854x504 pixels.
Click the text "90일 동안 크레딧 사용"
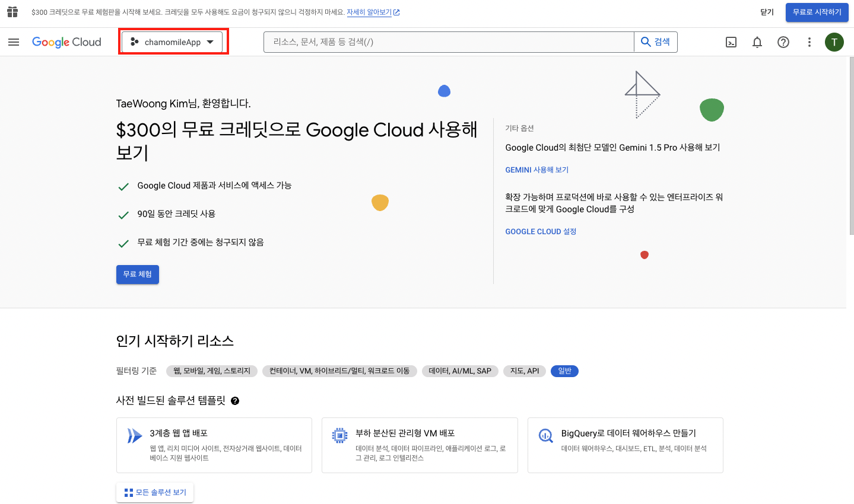(176, 214)
